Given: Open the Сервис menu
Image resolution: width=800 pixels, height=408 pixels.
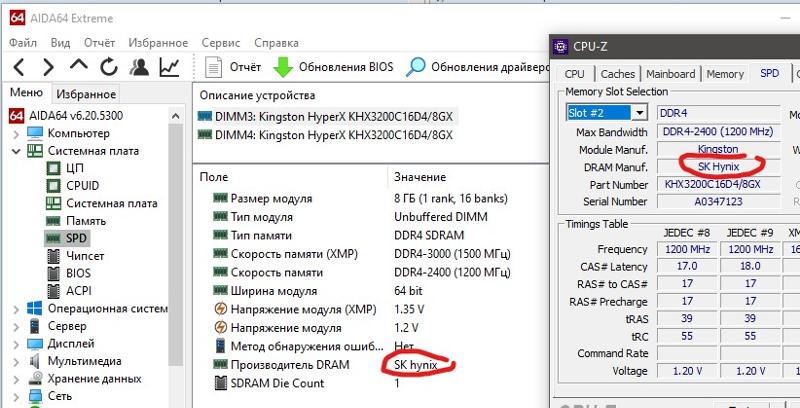Looking at the screenshot, I should 221,43.
